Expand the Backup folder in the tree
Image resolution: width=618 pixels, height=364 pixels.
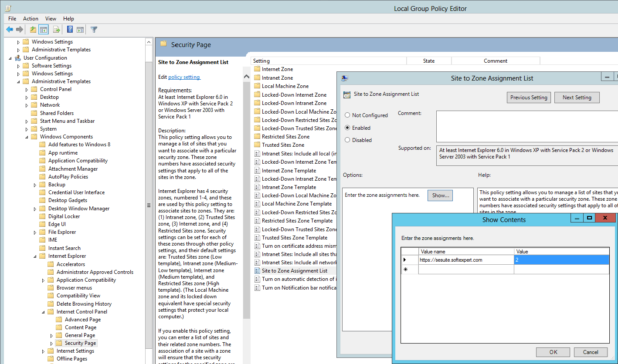coord(35,184)
